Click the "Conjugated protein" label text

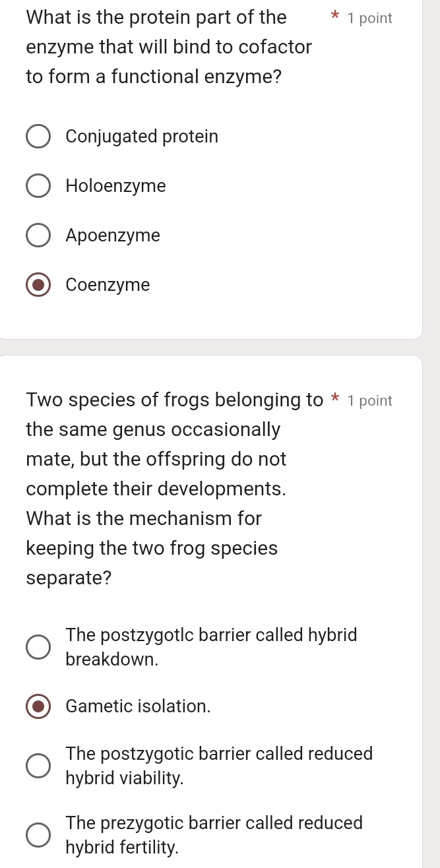pos(142,136)
